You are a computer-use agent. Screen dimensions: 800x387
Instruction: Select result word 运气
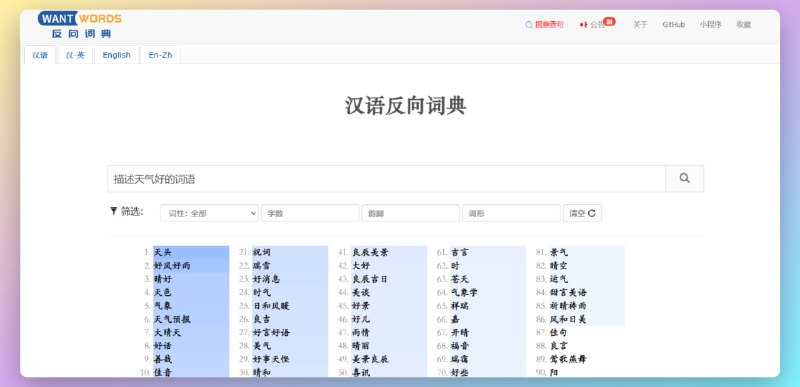coord(559,279)
